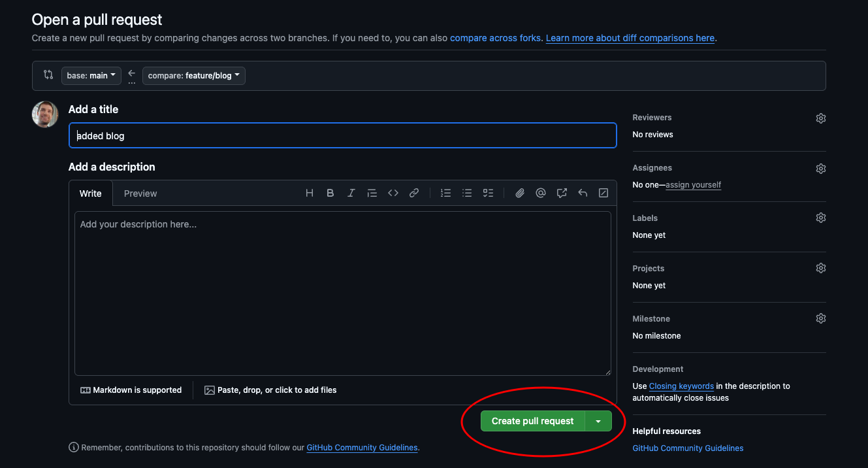Insert a code snippet with the code icon
Screen dimensions: 868x468
pyautogui.click(x=393, y=193)
